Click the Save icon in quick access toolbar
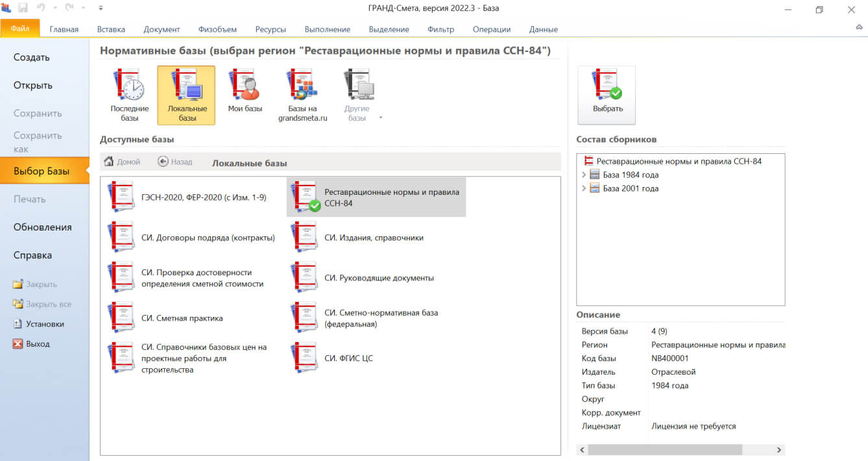Viewport: 868px width, 461px height. tap(24, 8)
